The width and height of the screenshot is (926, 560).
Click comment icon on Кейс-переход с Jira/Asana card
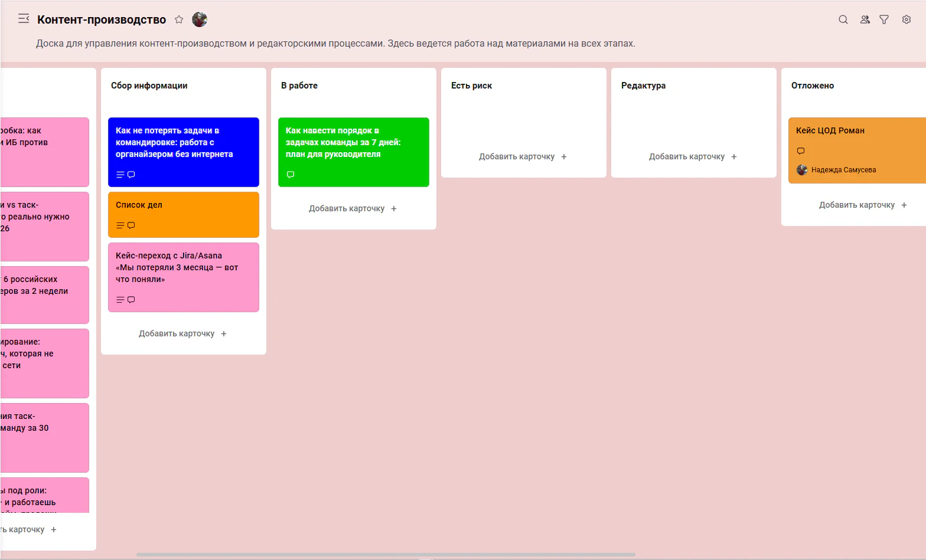pyautogui.click(x=131, y=300)
